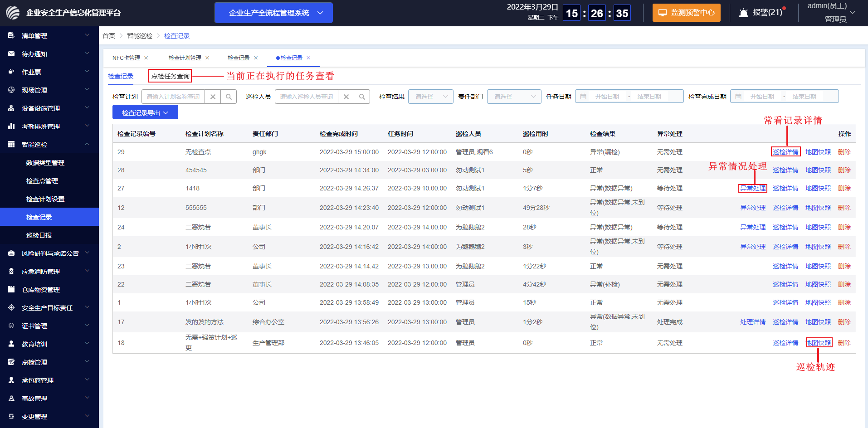Click the 现场管理 sidebar icon
The image size is (868, 428).
tap(11, 90)
